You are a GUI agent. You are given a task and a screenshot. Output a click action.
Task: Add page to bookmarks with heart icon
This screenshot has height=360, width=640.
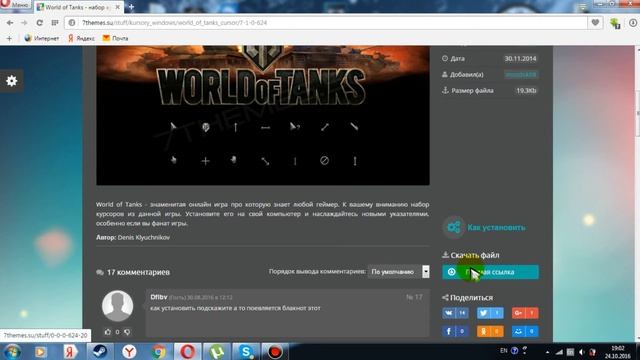pos(595,23)
